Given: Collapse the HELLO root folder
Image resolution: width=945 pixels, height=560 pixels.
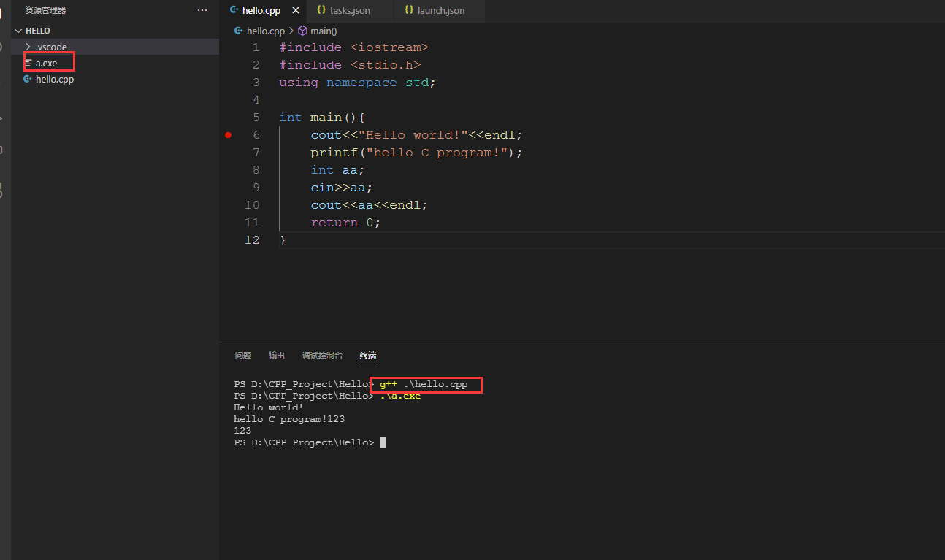Looking at the screenshot, I should coord(18,31).
